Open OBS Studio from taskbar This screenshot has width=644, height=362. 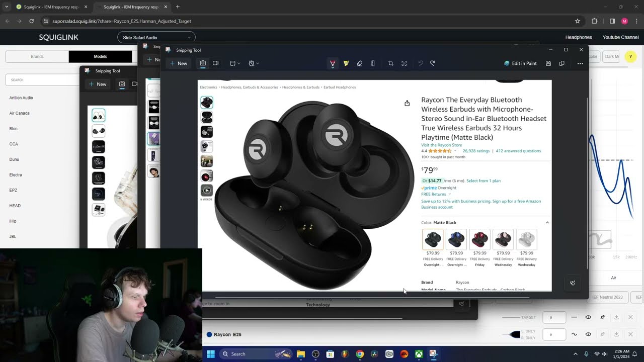pos(315,354)
